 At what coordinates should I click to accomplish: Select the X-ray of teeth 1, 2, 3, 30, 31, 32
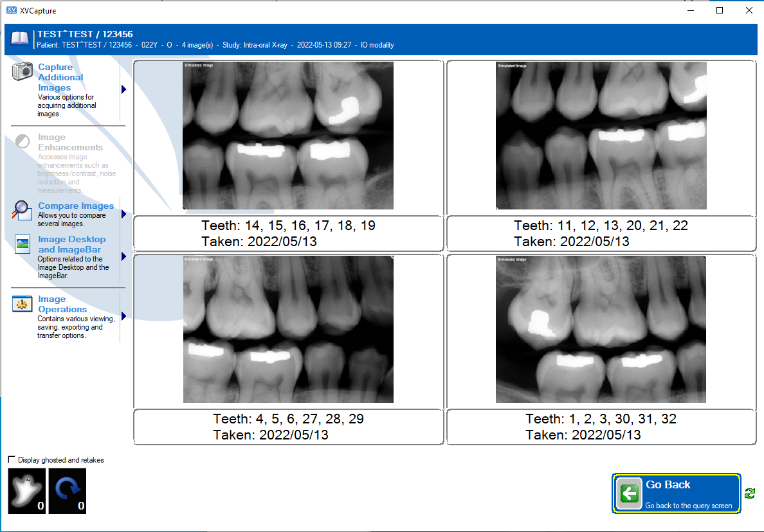(x=601, y=330)
